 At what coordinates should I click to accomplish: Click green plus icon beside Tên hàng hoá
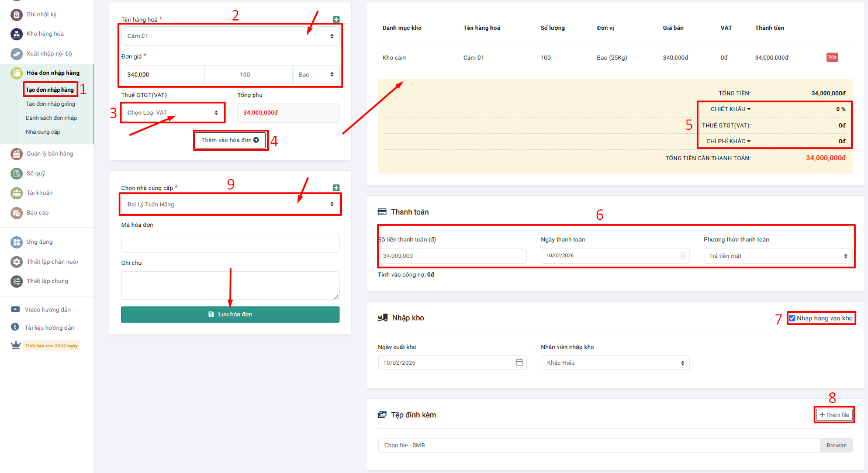[336, 19]
